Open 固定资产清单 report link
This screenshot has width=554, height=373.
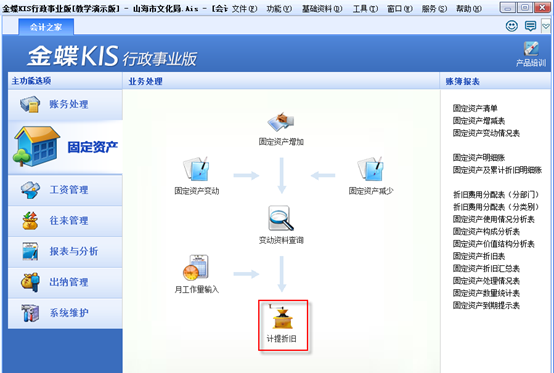475,108
